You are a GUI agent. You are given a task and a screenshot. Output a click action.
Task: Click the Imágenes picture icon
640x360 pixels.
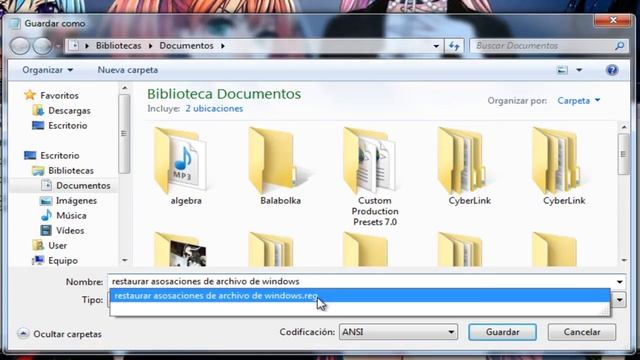click(x=46, y=200)
